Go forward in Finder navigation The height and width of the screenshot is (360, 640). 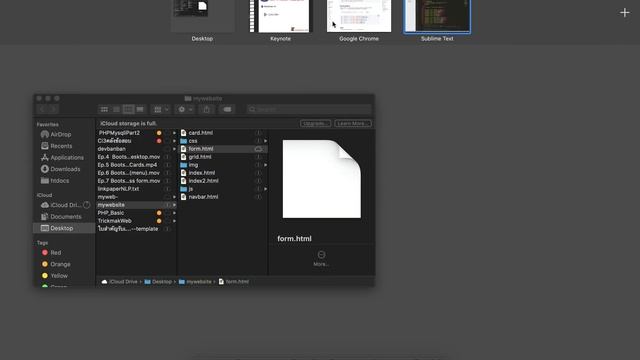tap(53, 109)
